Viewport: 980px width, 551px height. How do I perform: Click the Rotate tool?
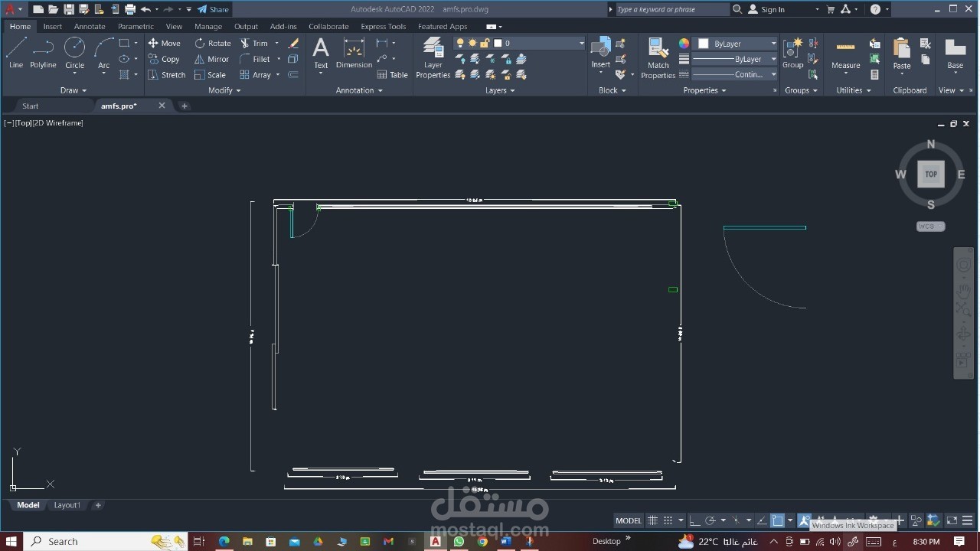(213, 43)
